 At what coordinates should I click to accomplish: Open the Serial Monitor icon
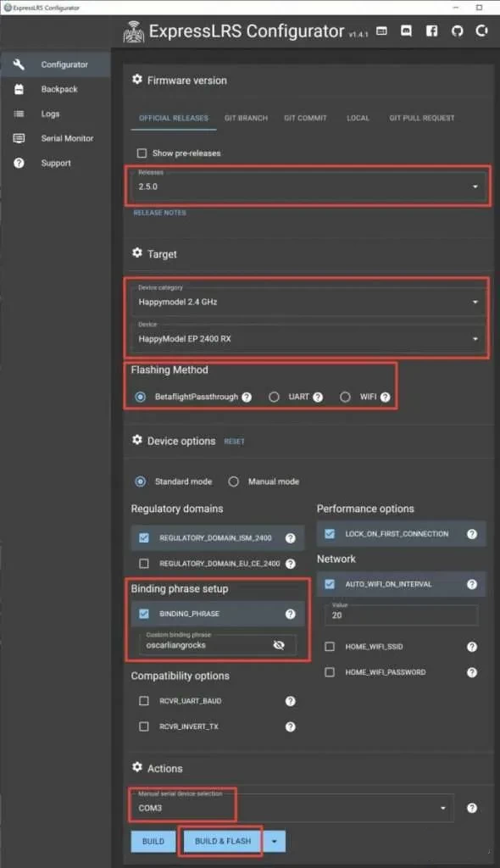coord(19,138)
